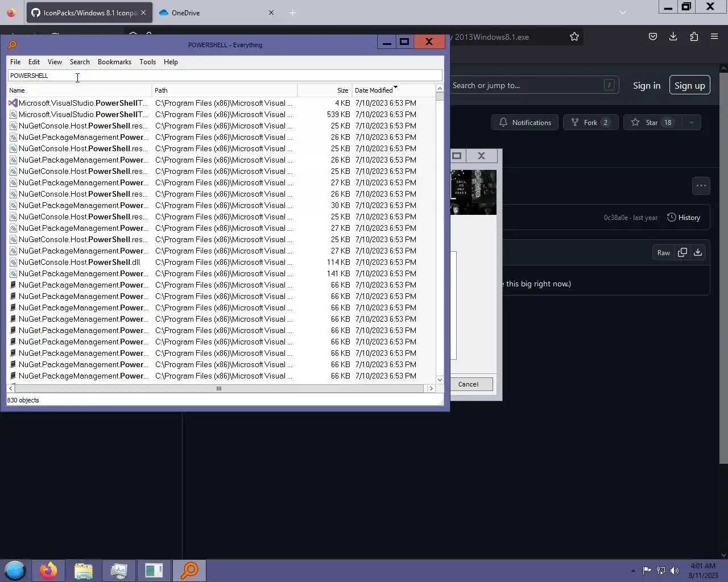Star the repository button
Image resolution: width=728 pixels, height=582 pixels.
(x=652, y=122)
